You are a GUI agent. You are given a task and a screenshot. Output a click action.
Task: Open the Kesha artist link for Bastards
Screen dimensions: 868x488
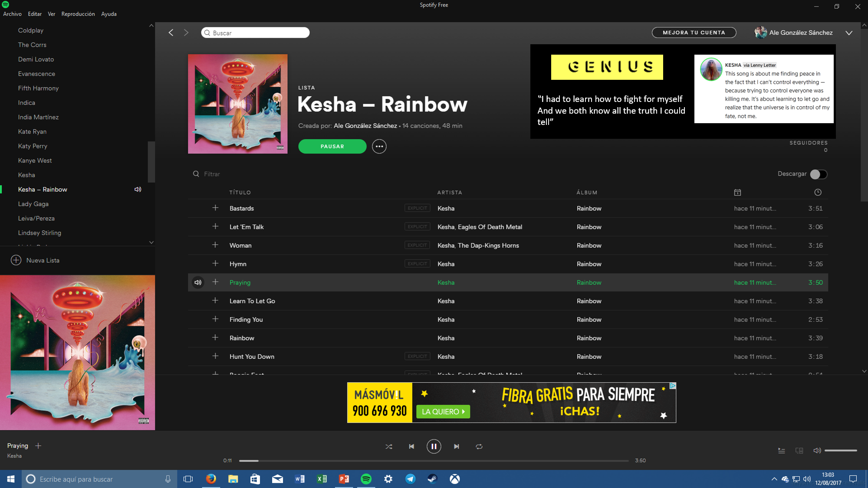[446, 209]
